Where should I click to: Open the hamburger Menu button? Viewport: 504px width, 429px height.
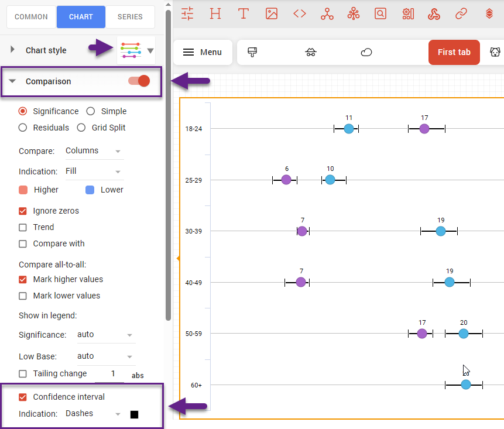203,52
